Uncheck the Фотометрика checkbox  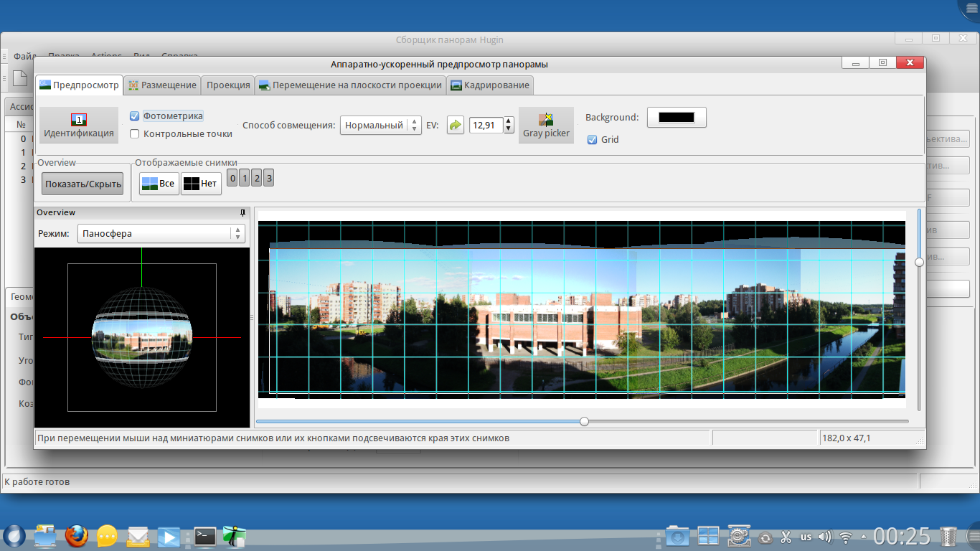tap(135, 116)
